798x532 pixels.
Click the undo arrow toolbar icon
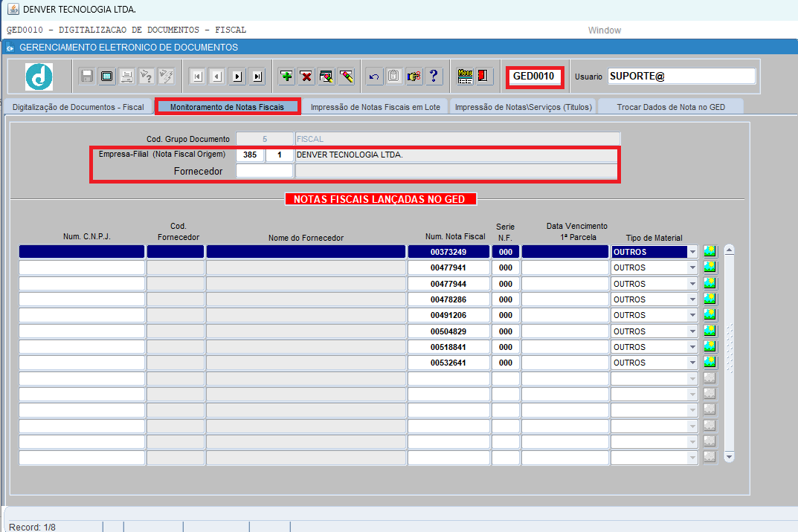tap(375, 77)
